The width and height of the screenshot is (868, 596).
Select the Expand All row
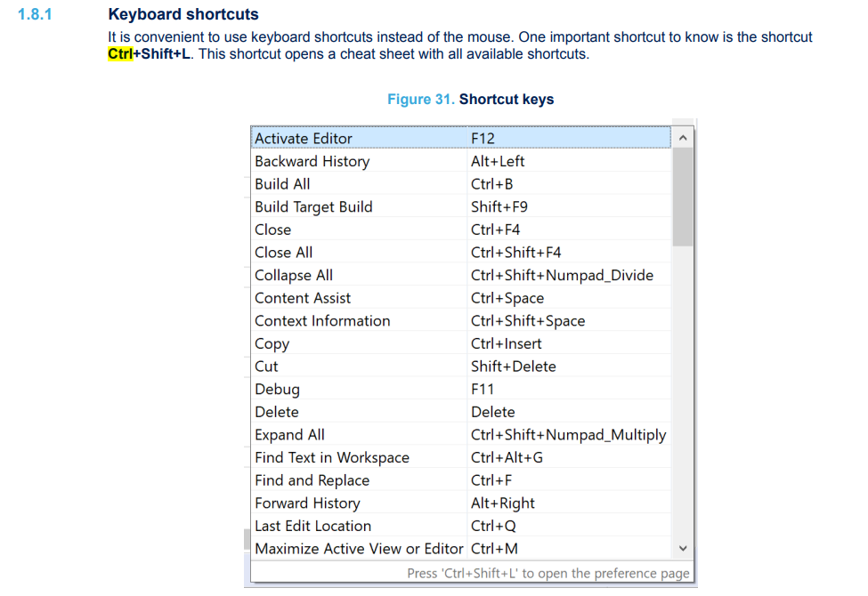coord(289,435)
